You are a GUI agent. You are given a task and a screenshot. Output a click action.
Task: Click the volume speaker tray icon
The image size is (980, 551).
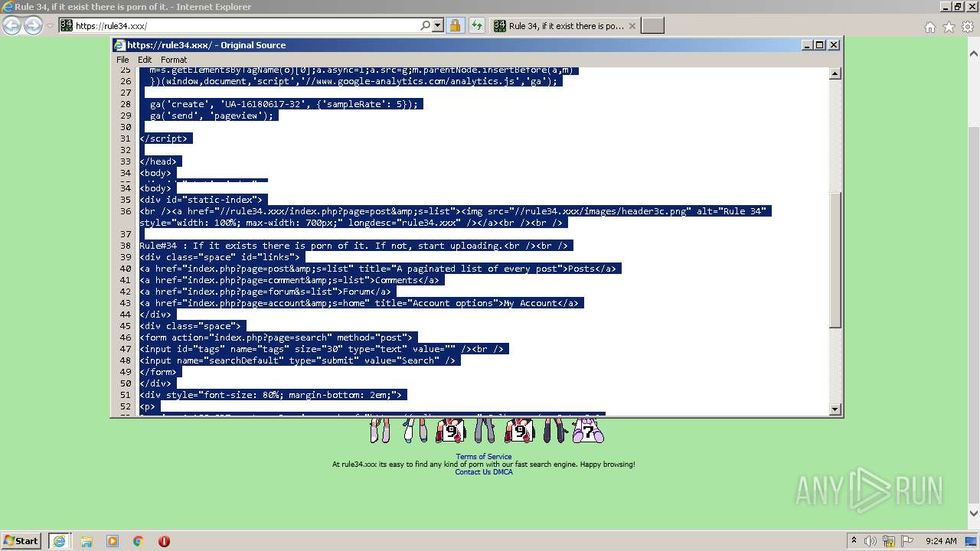871,541
